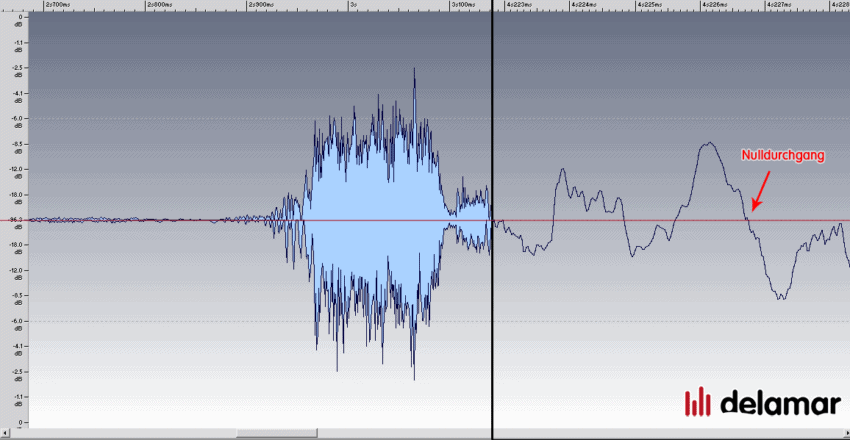Click the 4s226ms time ruler mark
Image resolution: width=850 pixels, height=440 pixels.
click(x=714, y=5)
